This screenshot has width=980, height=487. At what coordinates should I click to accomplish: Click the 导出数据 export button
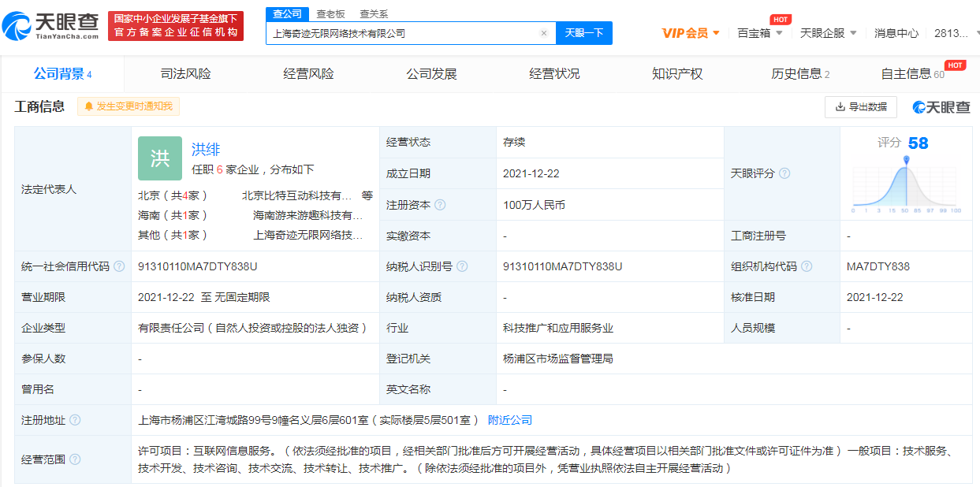click(x=860, y=106)
